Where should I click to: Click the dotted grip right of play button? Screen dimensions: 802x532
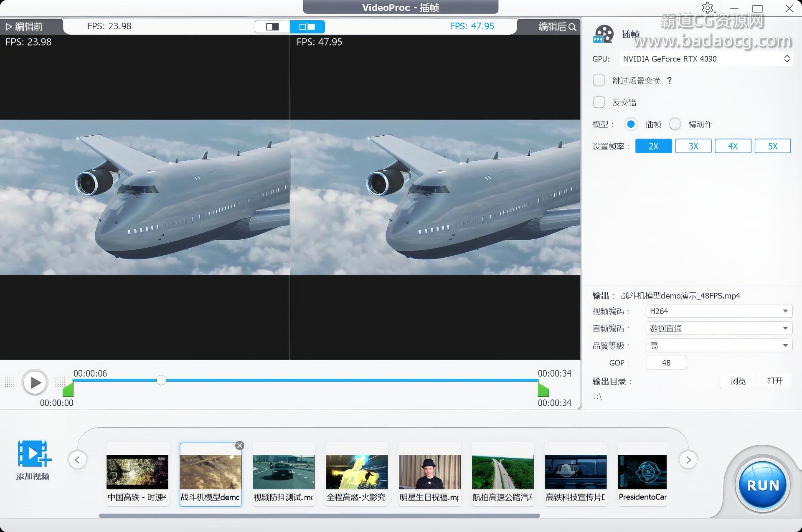tap(60, 382)
